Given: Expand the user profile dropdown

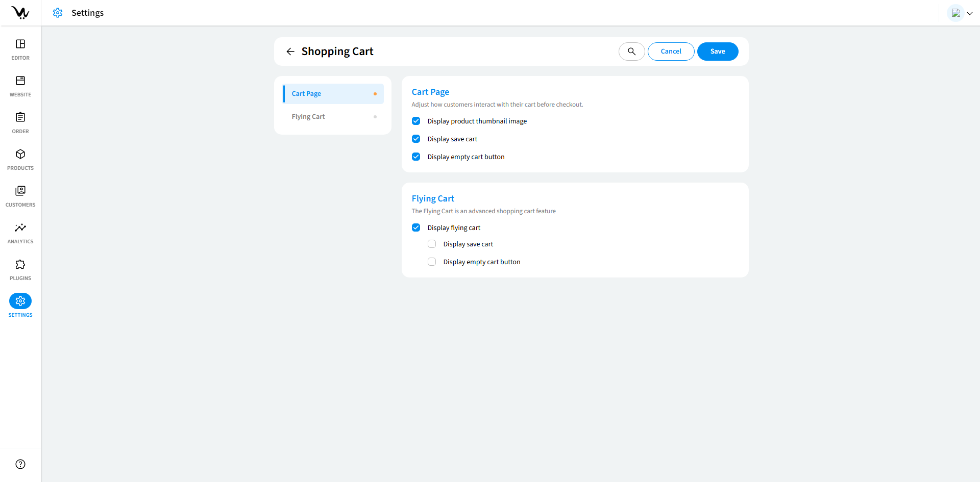Looking at the screenshot, I should click(x=961, y=13).
